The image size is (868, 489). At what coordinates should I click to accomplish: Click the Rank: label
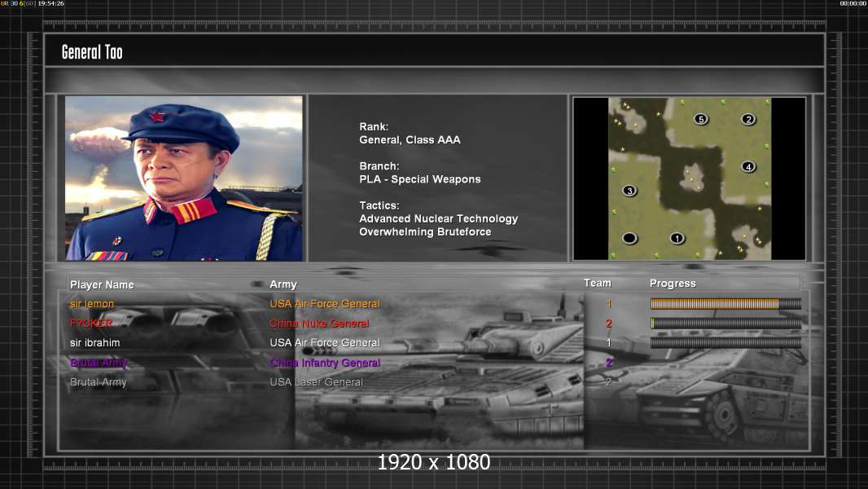click(374, 127)
